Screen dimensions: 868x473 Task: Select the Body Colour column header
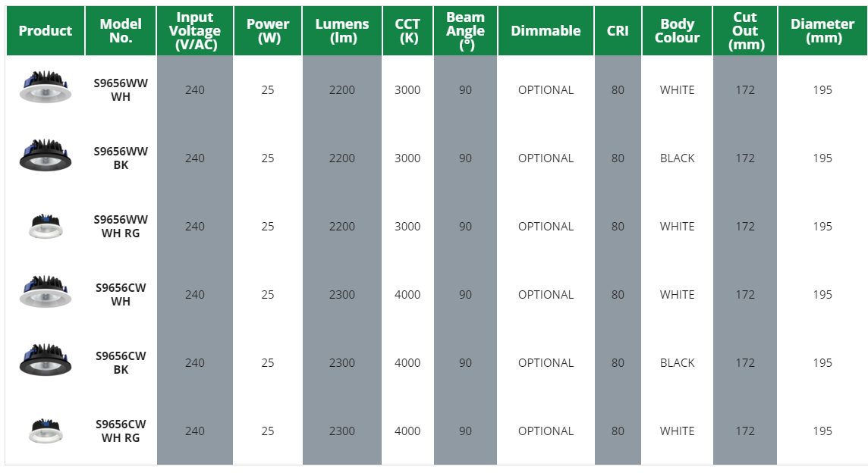[677, 31]
